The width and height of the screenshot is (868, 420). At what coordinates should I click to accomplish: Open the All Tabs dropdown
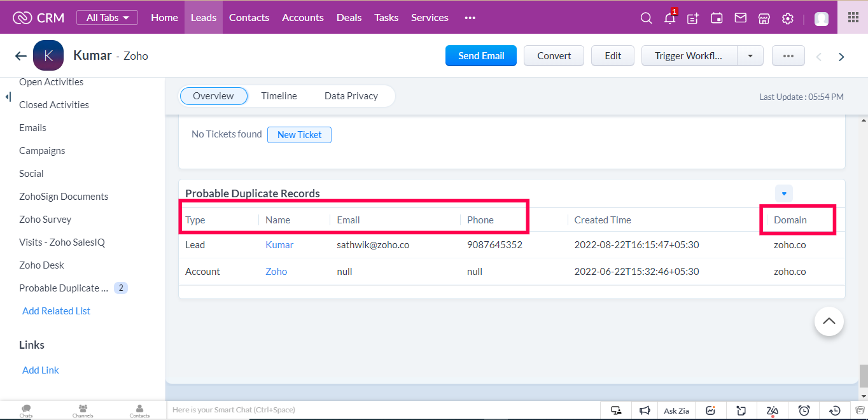click(107, 18)
